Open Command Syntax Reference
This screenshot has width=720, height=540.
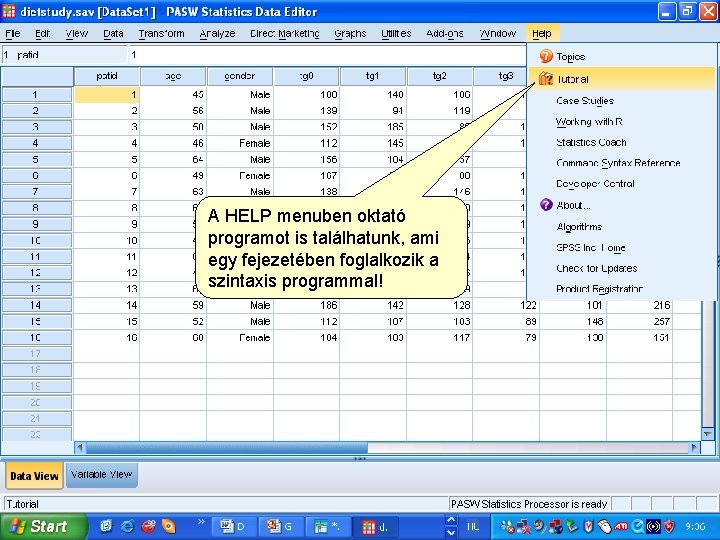[618, 163]
